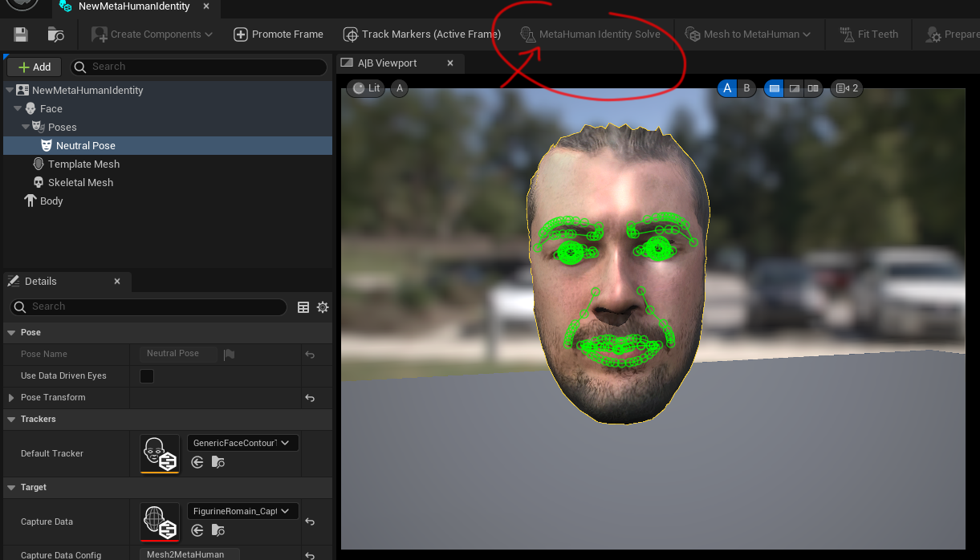Click Details panel settings gear icon
This screenshot has height=560, width=980.
pos(323,307)
